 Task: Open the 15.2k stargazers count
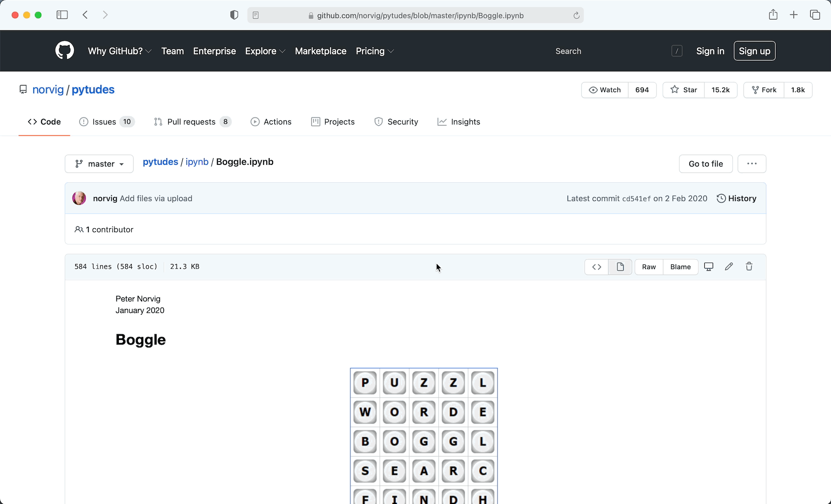(x=720, y=90)
